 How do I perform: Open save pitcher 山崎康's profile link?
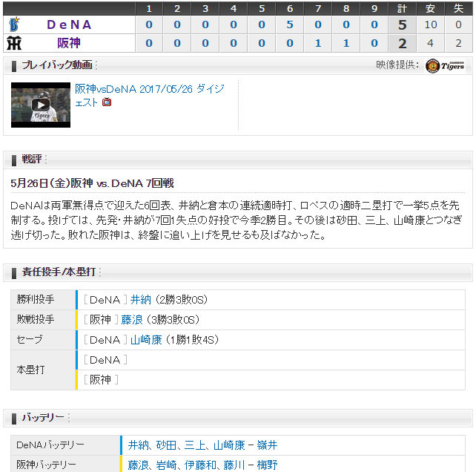(146, 340)
